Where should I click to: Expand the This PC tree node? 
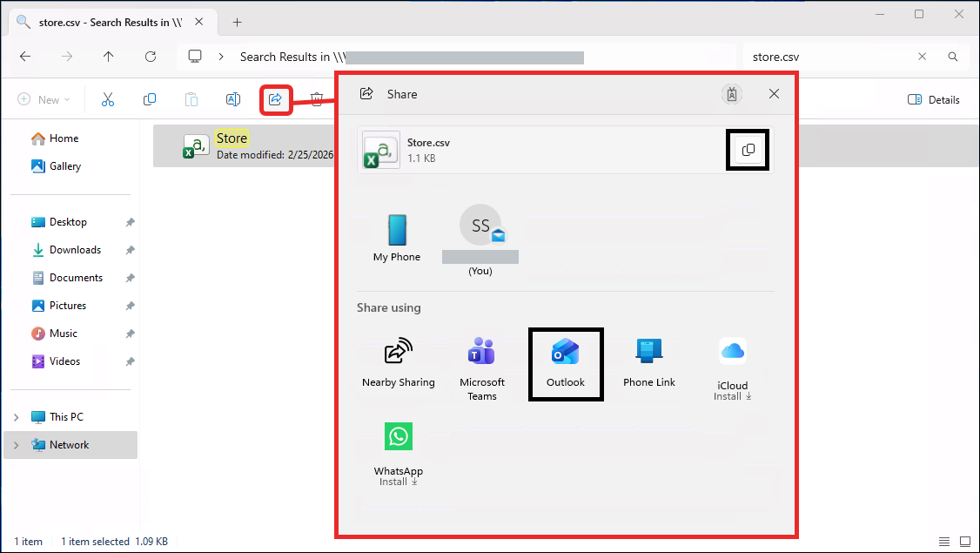[x=17, y=417]
